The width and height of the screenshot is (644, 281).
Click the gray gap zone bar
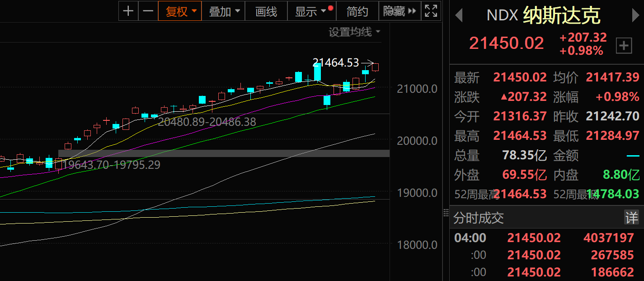coord(224,153)
